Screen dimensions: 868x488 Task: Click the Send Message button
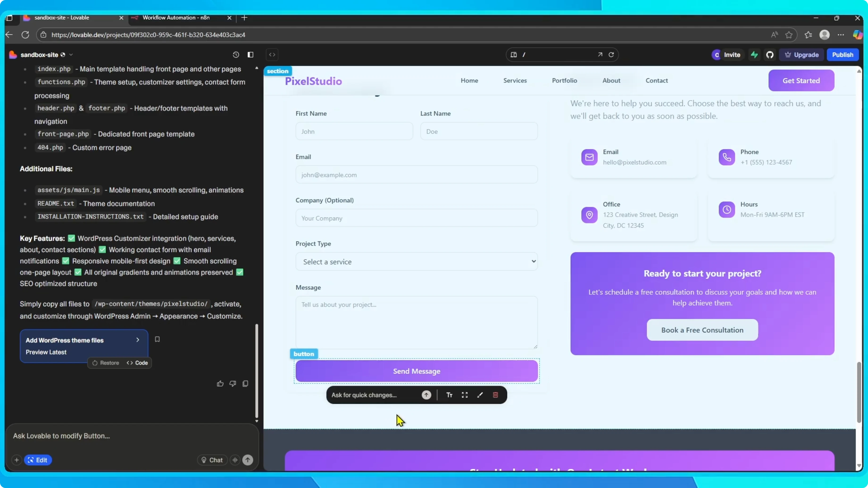tap(417, 371)
